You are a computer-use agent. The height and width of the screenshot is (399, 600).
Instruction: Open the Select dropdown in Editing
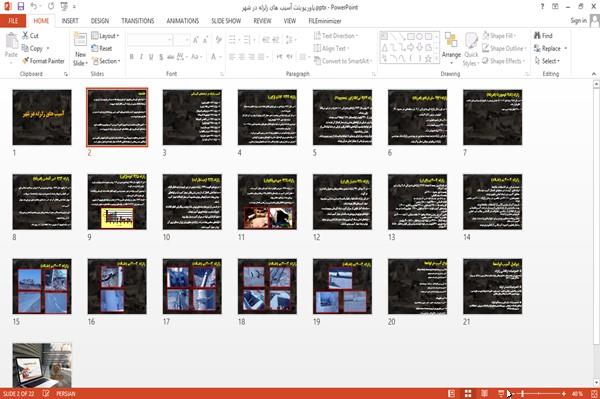[547, 61]
